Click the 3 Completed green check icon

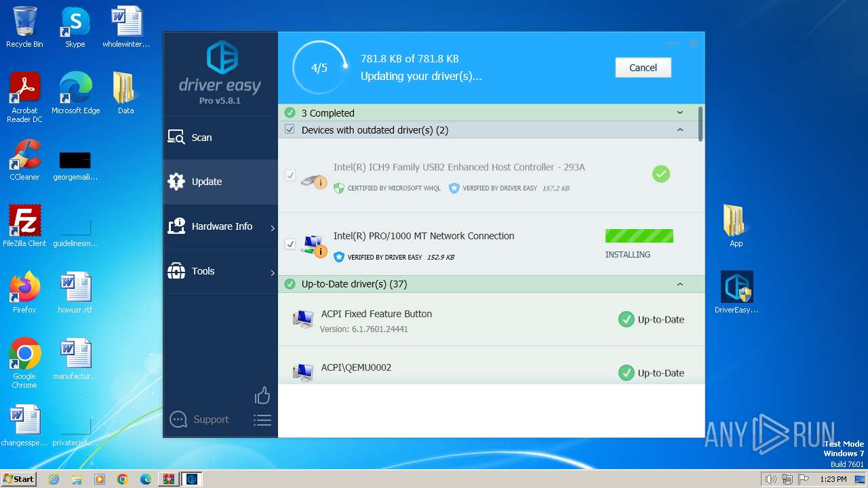pyautogui.click(x=290, y=113)
